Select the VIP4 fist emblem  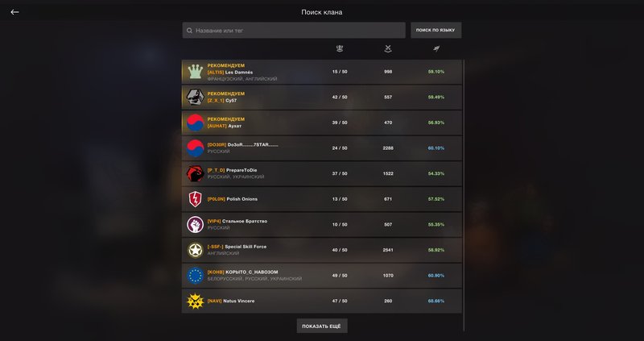tap(196, 225)
